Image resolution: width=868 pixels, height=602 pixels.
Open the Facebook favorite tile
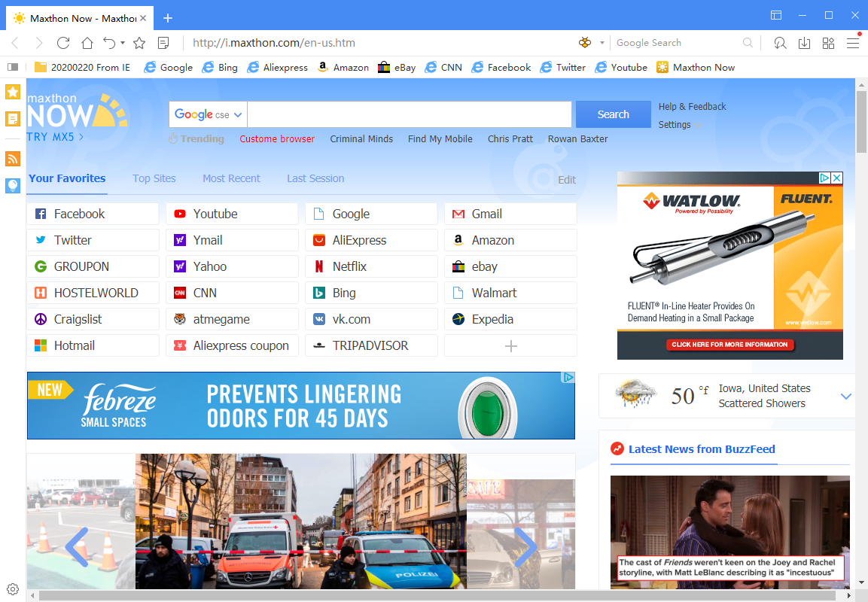[x=93, y=214]
